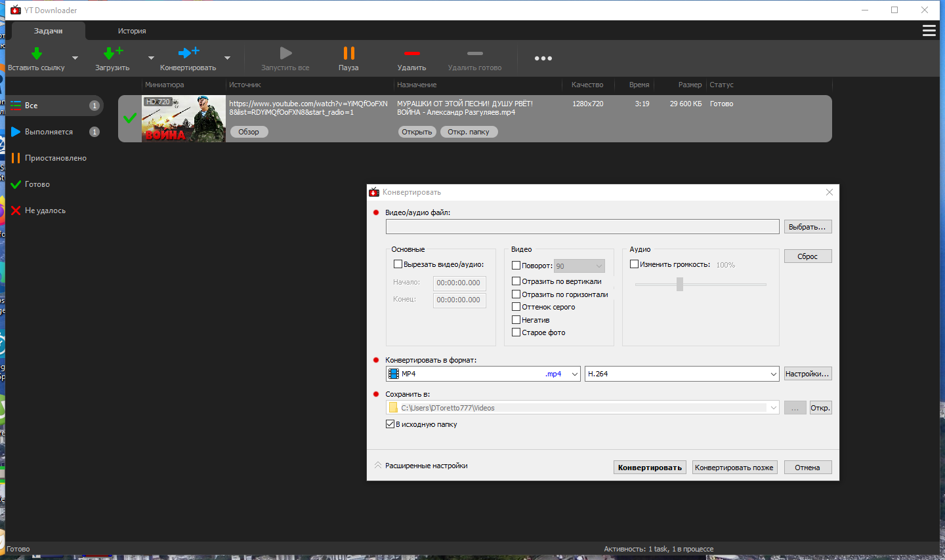Open the hamburger menu at top right
This screenshot has height=560, width=945.
coord(929,31)
